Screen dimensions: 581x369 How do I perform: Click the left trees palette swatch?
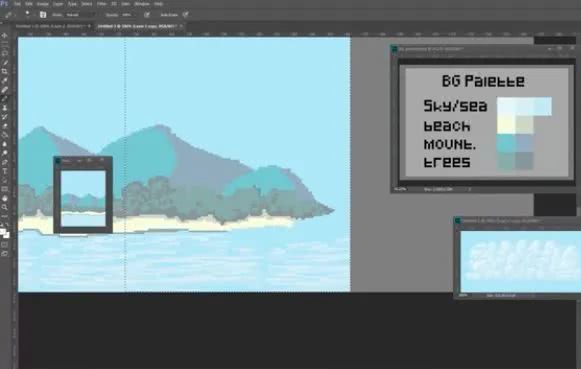tap(506, 161)
